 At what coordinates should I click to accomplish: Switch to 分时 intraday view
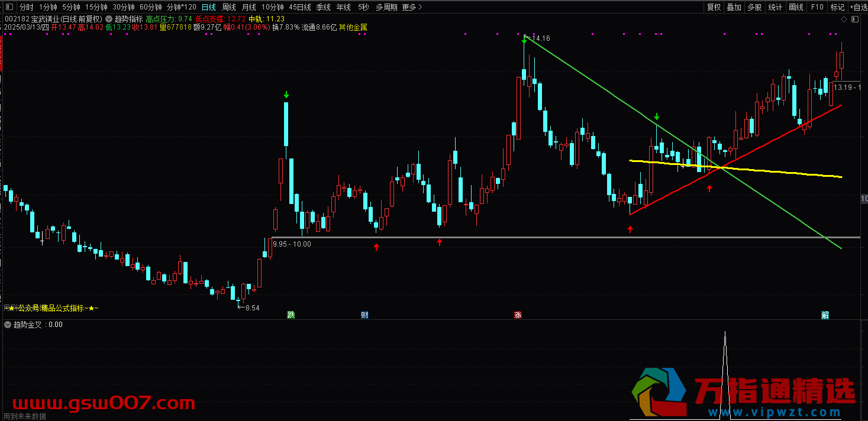click(27, 8)
